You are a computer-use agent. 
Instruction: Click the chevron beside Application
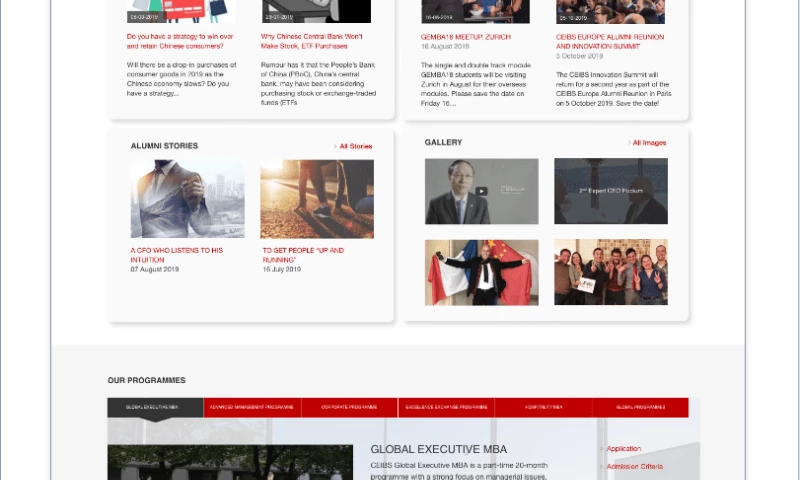[x=602, y=449]
